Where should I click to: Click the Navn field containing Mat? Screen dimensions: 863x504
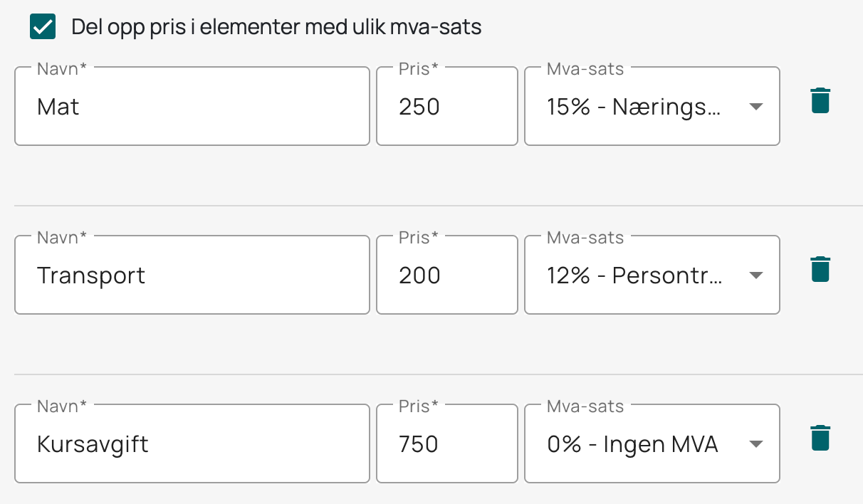(x=192, y=106)
